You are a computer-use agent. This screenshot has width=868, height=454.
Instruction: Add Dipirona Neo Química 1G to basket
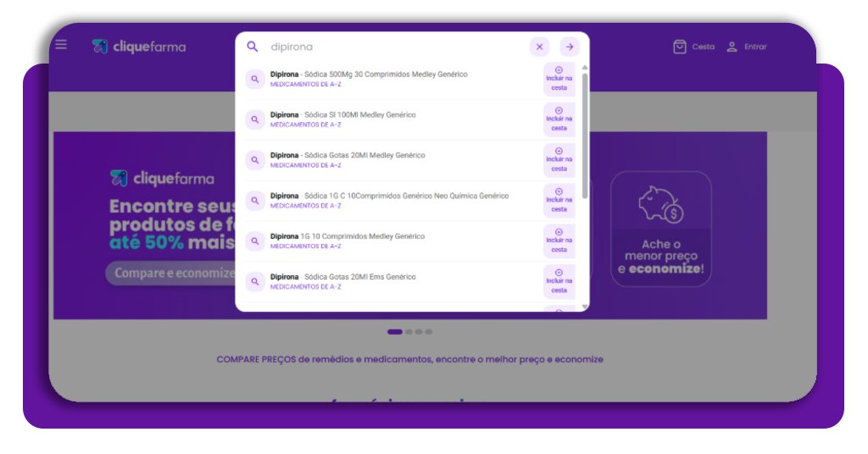tap(559, 201)
